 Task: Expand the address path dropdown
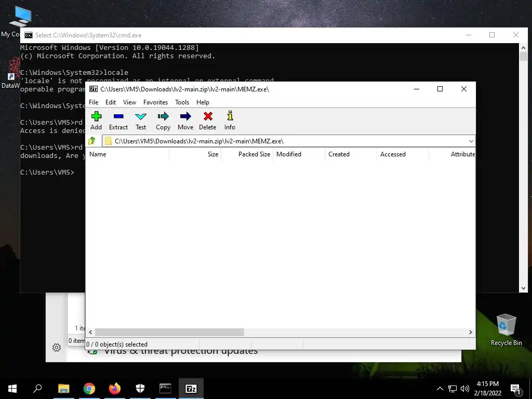471,141
